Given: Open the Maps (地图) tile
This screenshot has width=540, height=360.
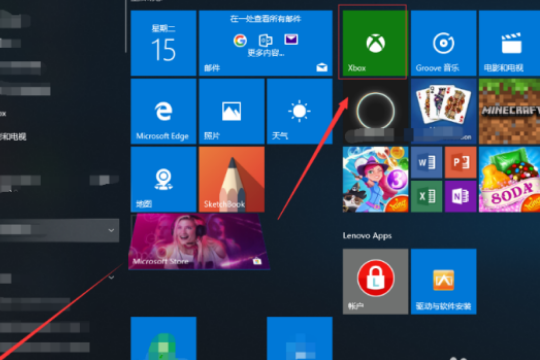Looking at the screenshot, I should pos(163,179).
